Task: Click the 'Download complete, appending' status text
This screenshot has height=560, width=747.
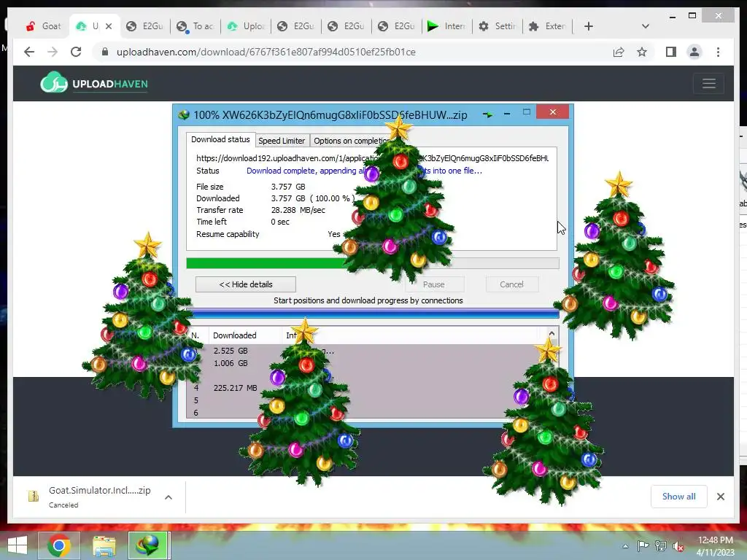Action: pyautogui.click(x=365, y=171)
